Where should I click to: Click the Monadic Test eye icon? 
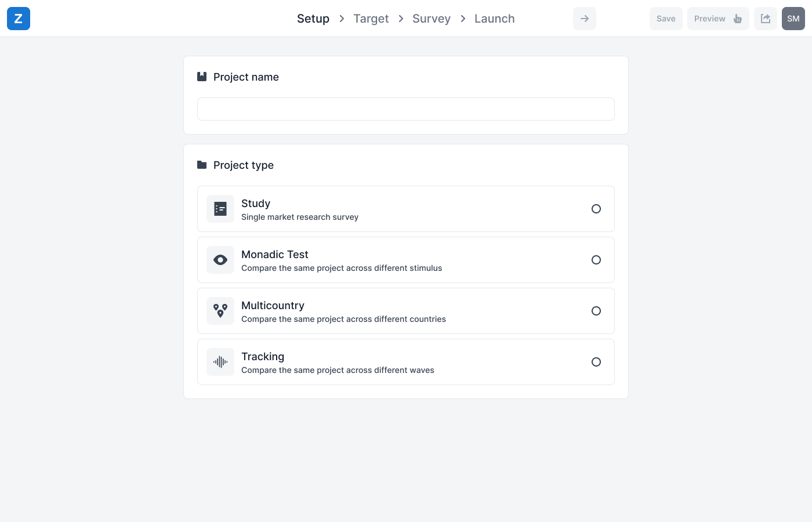tap(220, 260)
